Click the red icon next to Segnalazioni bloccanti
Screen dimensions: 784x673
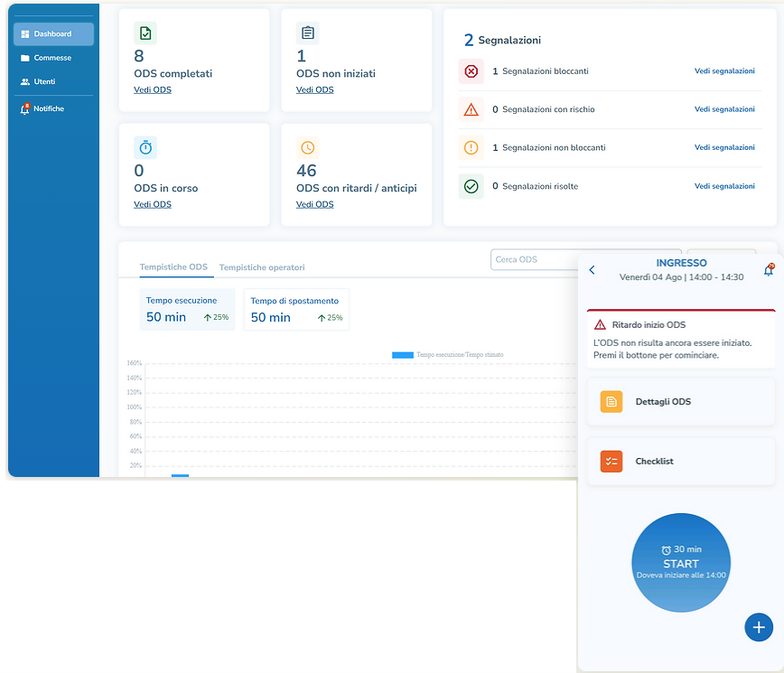point(471,70)
